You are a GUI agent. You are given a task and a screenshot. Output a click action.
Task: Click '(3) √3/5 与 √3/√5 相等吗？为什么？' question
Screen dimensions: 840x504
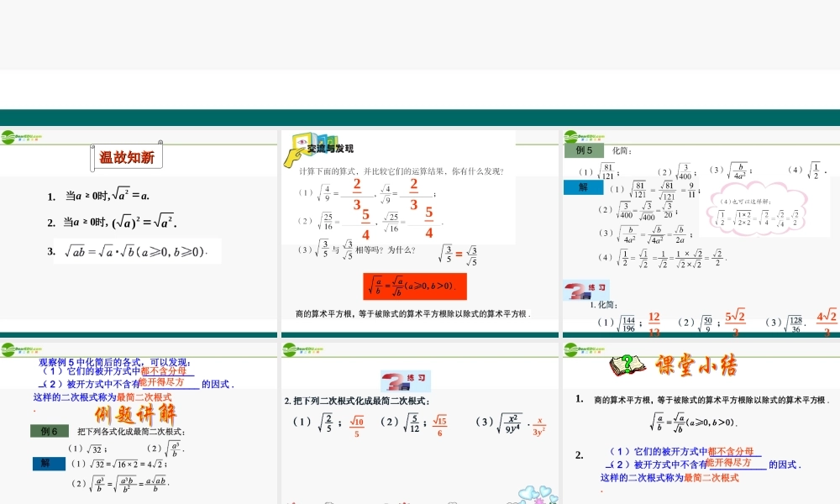coord(357,250)
